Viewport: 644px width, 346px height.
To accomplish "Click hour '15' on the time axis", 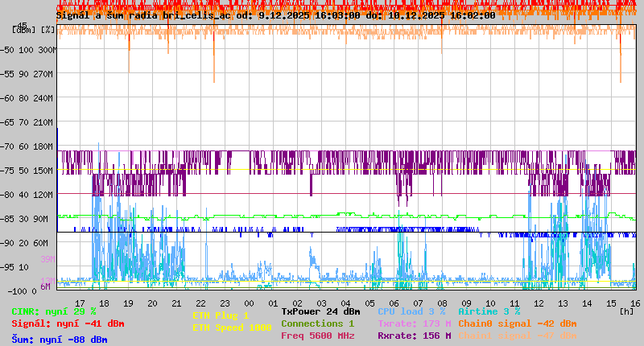I will (611, 303).
